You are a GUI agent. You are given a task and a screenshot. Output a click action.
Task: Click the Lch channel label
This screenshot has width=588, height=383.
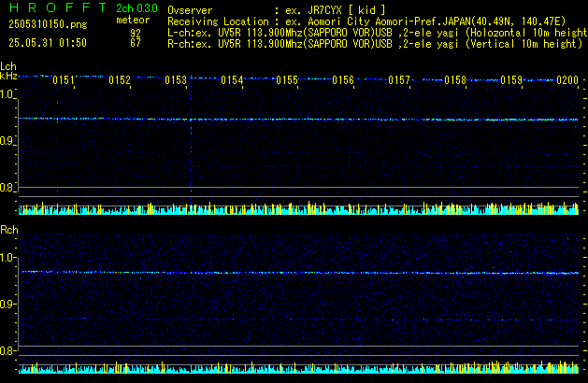pos(8,66)
